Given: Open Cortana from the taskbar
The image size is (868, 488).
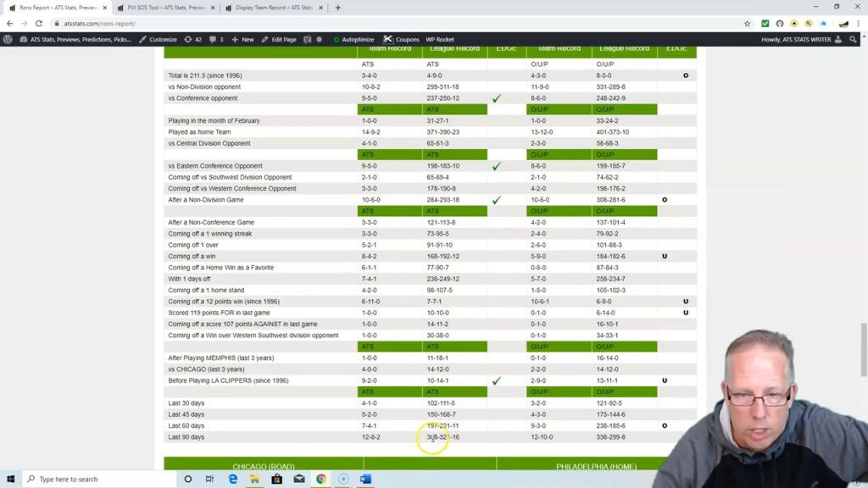Looking at the screenshot, I should coord(187,479).
